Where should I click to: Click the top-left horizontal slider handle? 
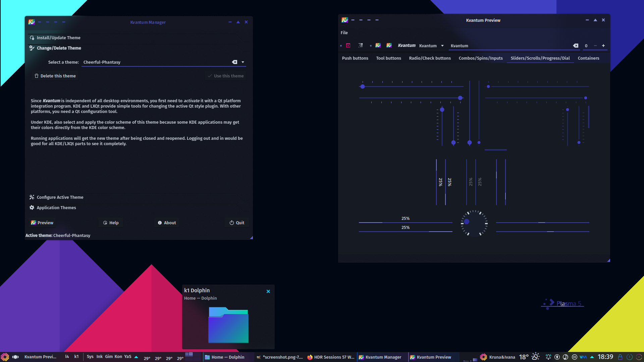(362, 86)
